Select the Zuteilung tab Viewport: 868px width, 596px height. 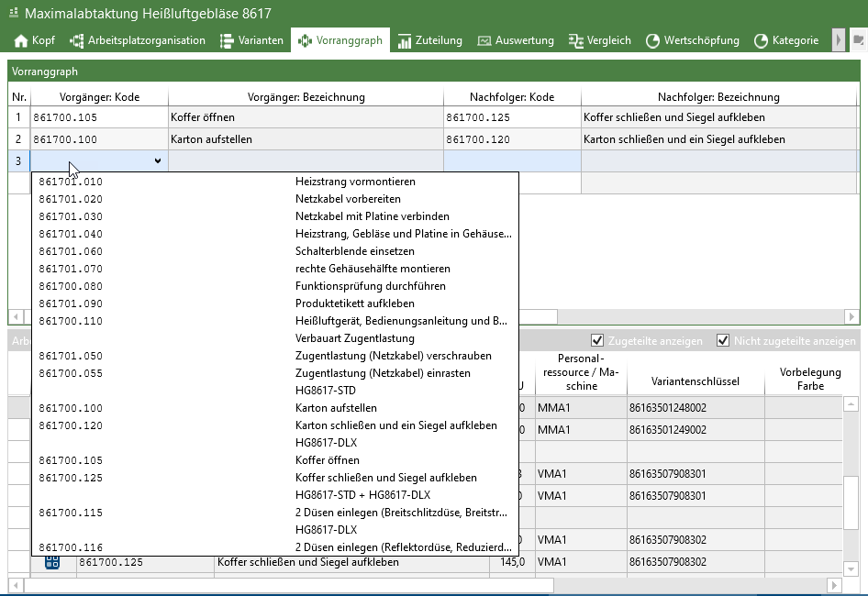430,40
